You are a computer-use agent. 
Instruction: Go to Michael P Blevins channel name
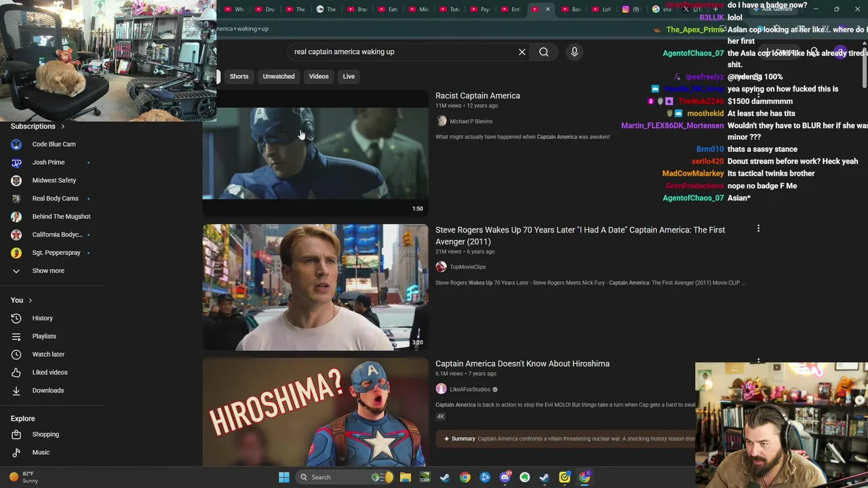[471, 121]
